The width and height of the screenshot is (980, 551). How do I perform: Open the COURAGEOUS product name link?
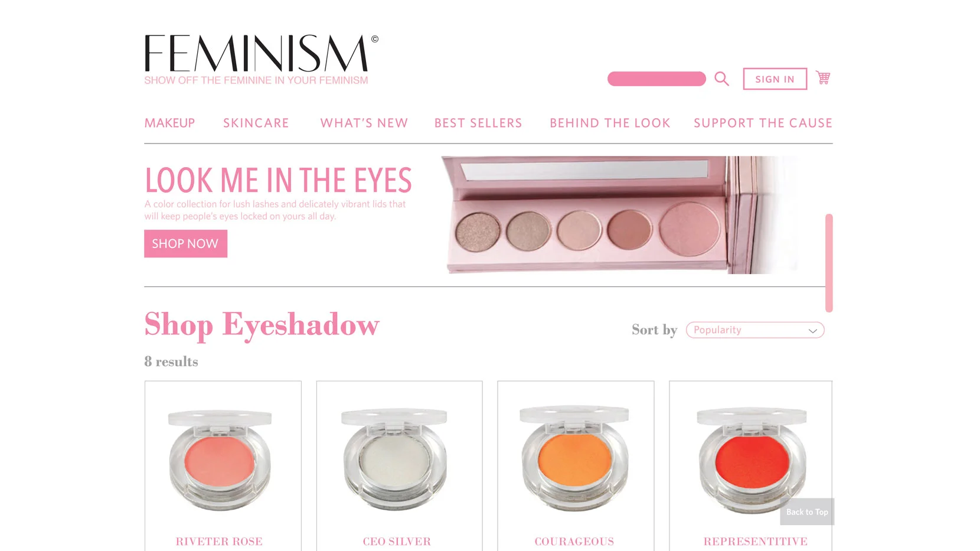click(574, 542)
